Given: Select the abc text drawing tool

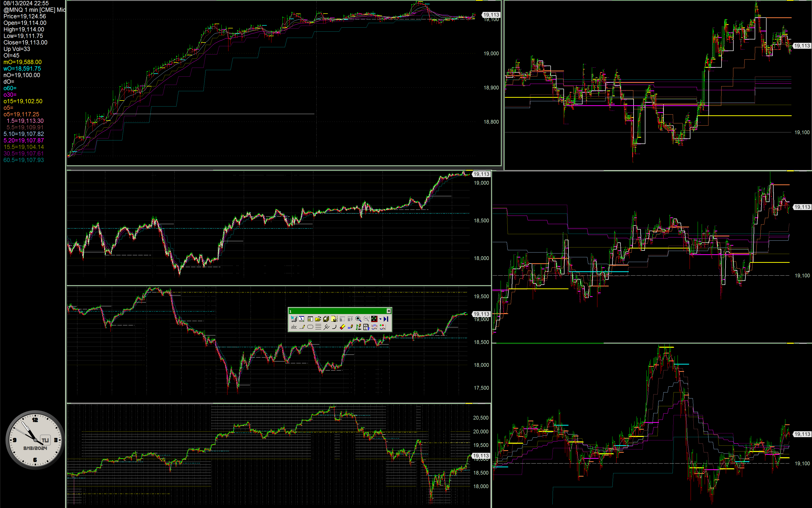Looking at the screenshot, I should (x=294, y=327).
